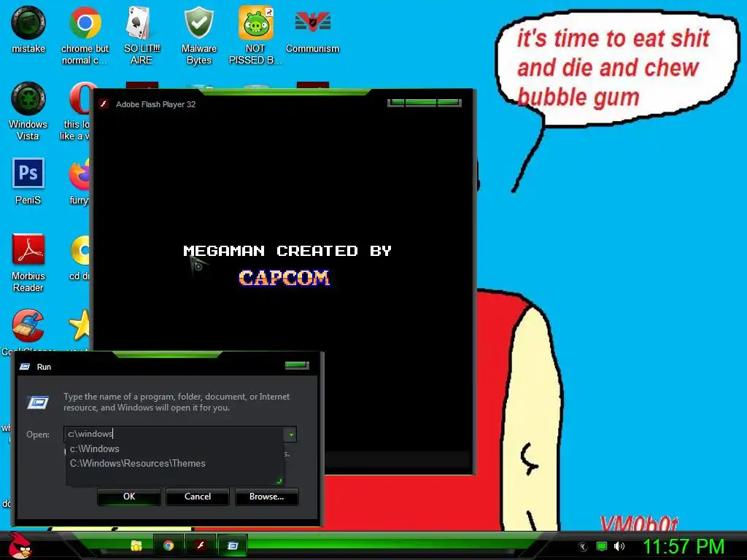Expand the Open field dropdown arrow
The image size is (747, 560).
click(290, 435)
